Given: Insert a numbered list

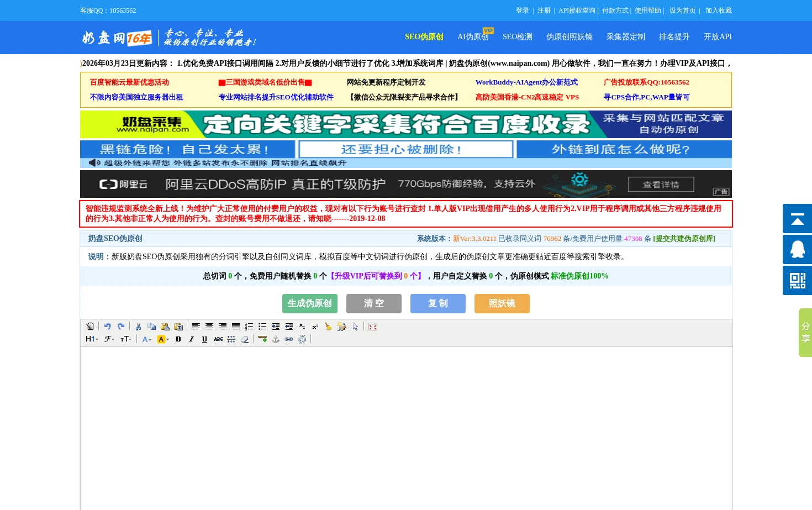Looking at the screenshot, I should pyautogui.click(x=249, y=327).
